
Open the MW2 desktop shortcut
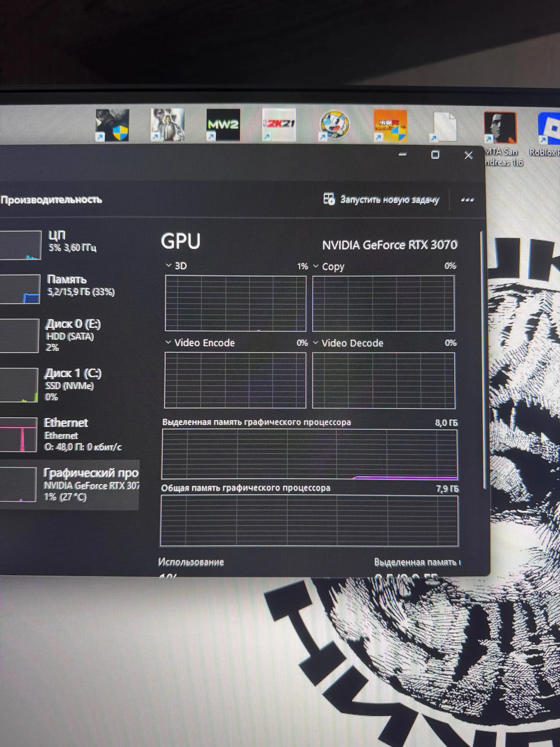coord(223,125)
